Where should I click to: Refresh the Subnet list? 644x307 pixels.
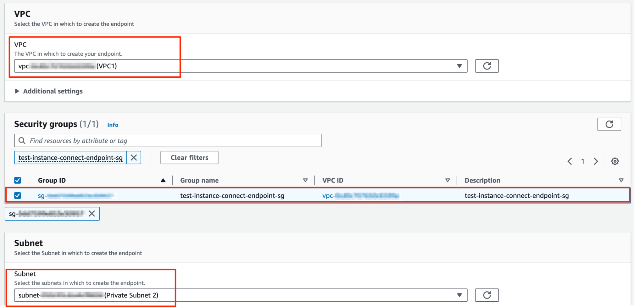(486, 295)
